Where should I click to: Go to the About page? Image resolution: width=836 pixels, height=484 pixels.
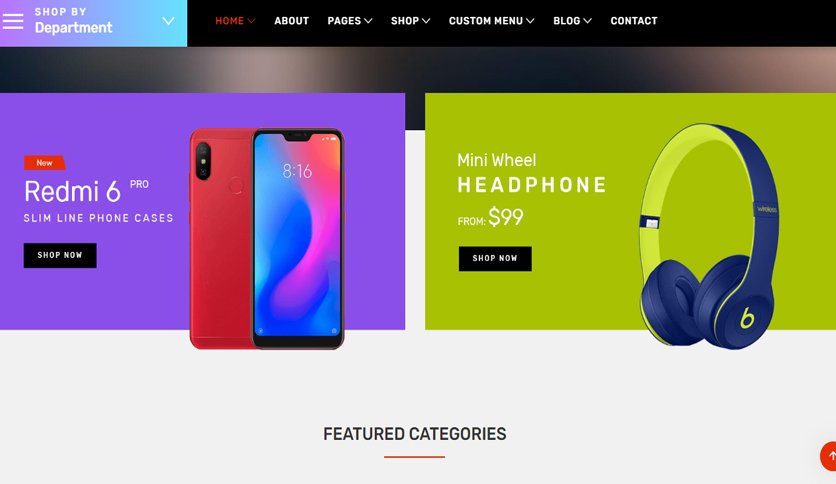click(292, 21)
